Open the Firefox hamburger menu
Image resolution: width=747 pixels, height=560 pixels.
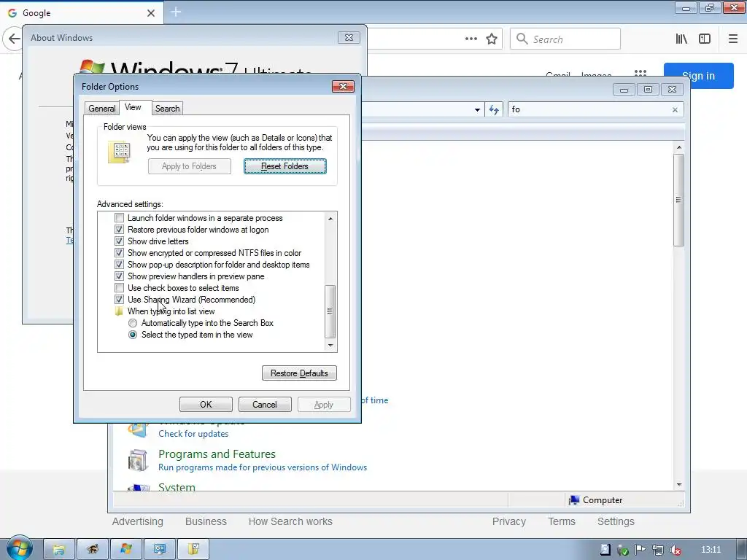[733, 39]
